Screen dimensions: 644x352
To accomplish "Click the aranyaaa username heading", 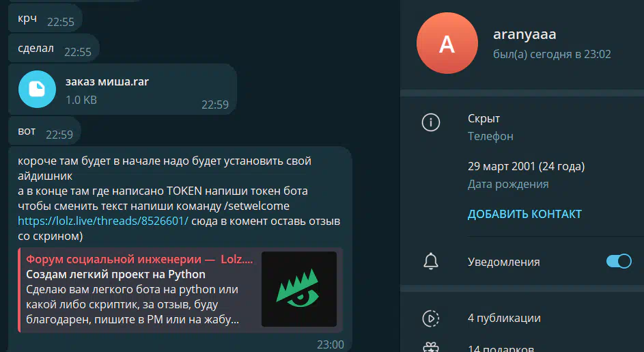I will (524, 35).
